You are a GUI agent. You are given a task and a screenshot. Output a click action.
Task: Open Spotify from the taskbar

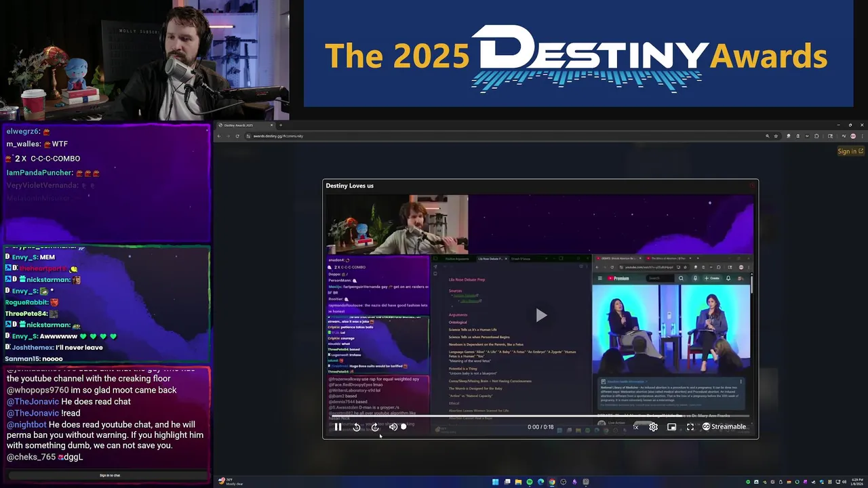530,482
